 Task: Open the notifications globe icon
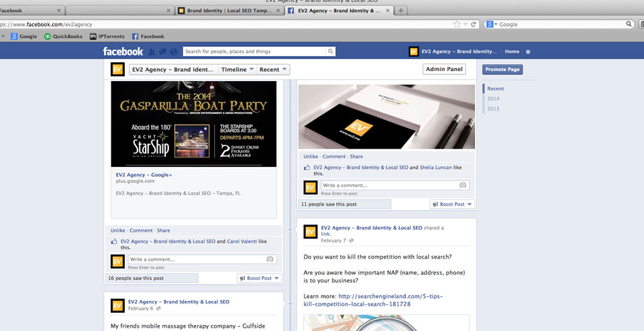coord(174,52)
